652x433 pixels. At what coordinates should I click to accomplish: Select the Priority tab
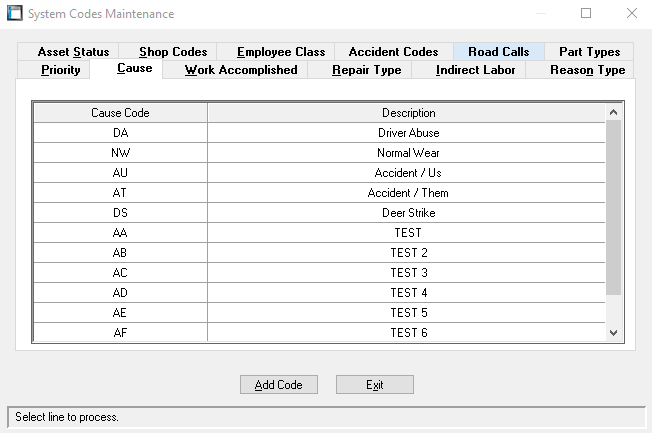tap(61, 70)
